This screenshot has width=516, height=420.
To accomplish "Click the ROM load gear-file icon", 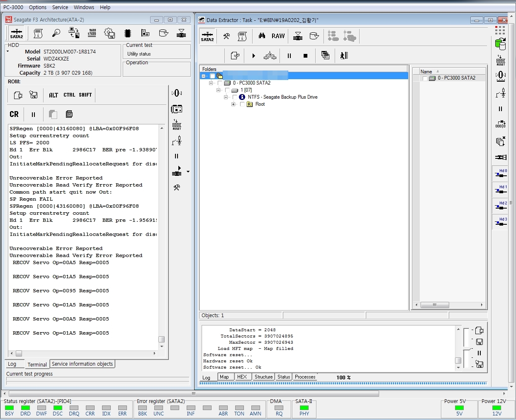I will point(18,95).
